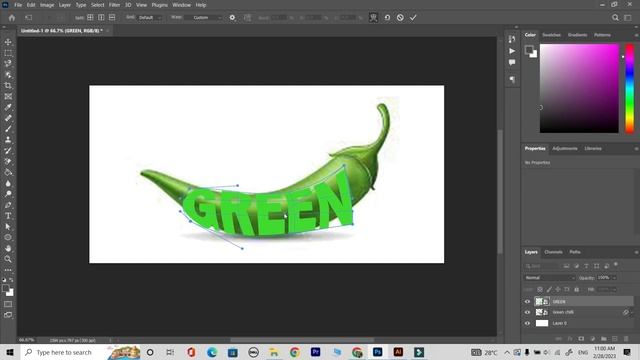Select the Crop tool
This screenshot has height=360, width=640.
[x=8, y=86]
